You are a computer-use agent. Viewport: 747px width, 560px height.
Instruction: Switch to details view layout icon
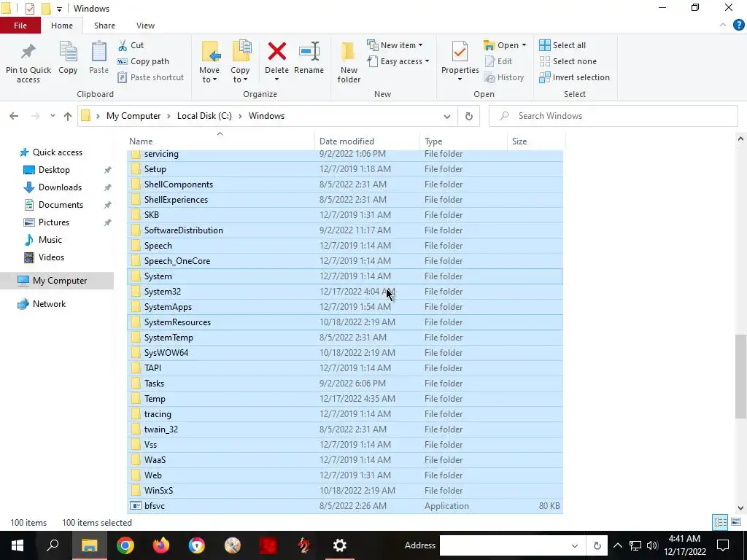[x=720, y=522]
